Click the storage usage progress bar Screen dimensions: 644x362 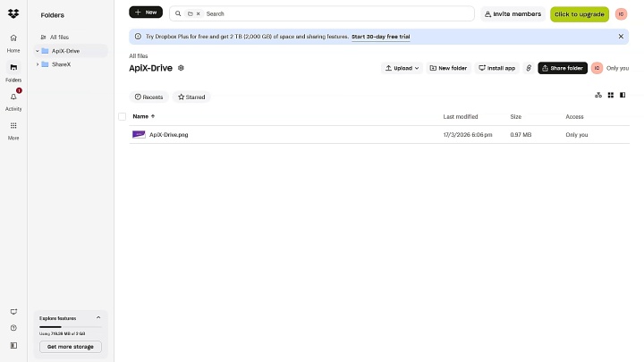pyautogui.click(x=71, y=327)
